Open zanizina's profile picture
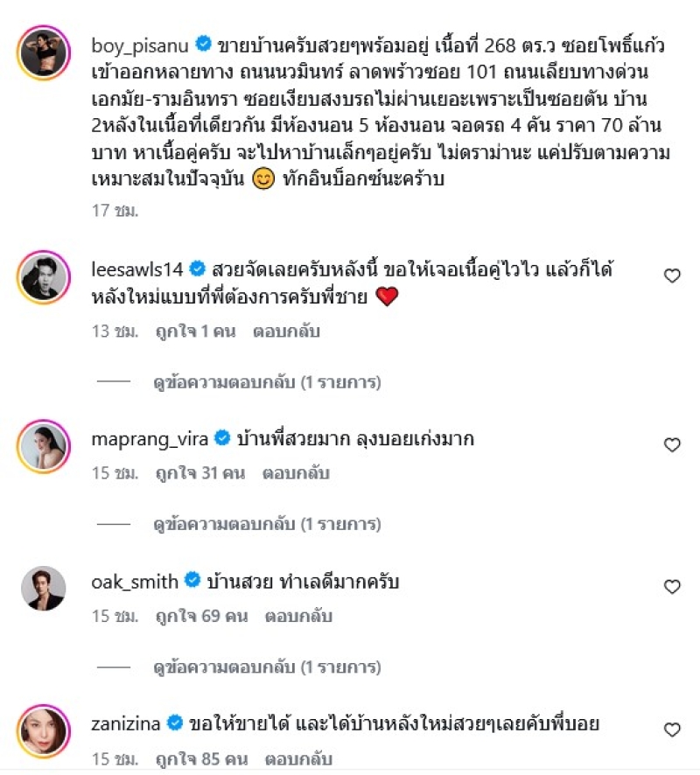Viewport: 700px width, 775px height. pyautogui.click(x=43, y=731)
